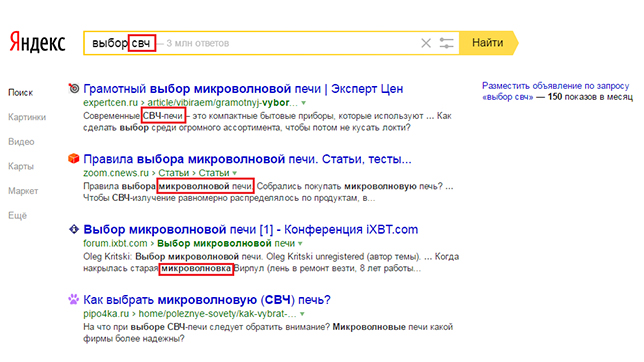
Task: Expand dropdown arrow next to forum.ixbt.com path
Action: 300,243
